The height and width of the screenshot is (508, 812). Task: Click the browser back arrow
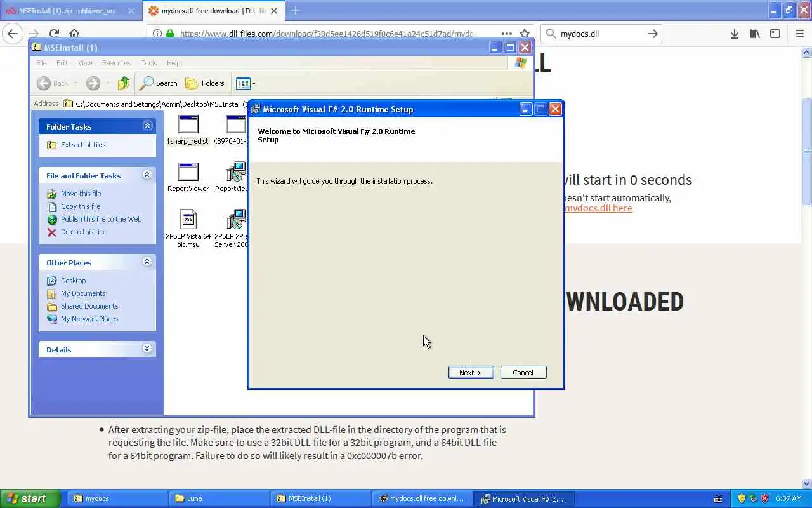coord(13,34)
